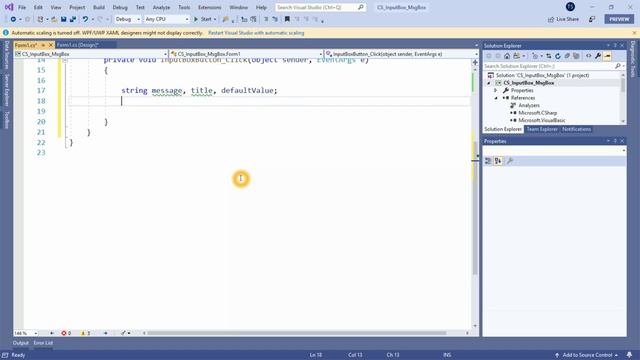Screen dimensions: 640x360
Task: Click the Show All Files icon
Action: tap(576, 56)
